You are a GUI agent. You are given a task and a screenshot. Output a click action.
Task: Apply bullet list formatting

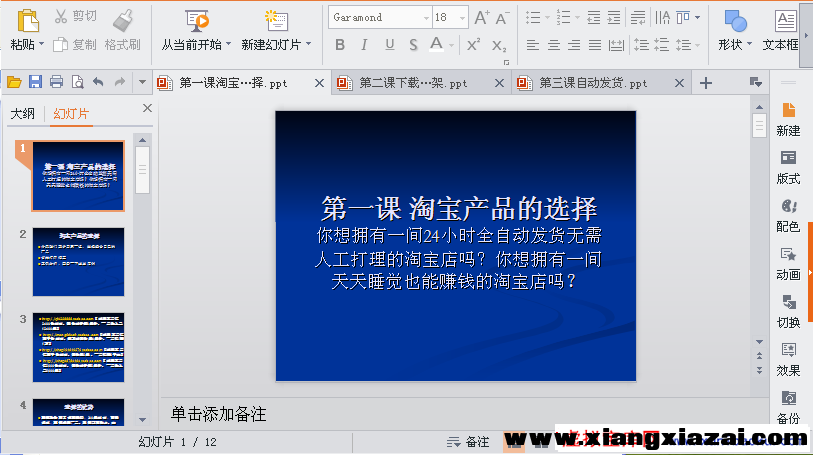[533, 18]
